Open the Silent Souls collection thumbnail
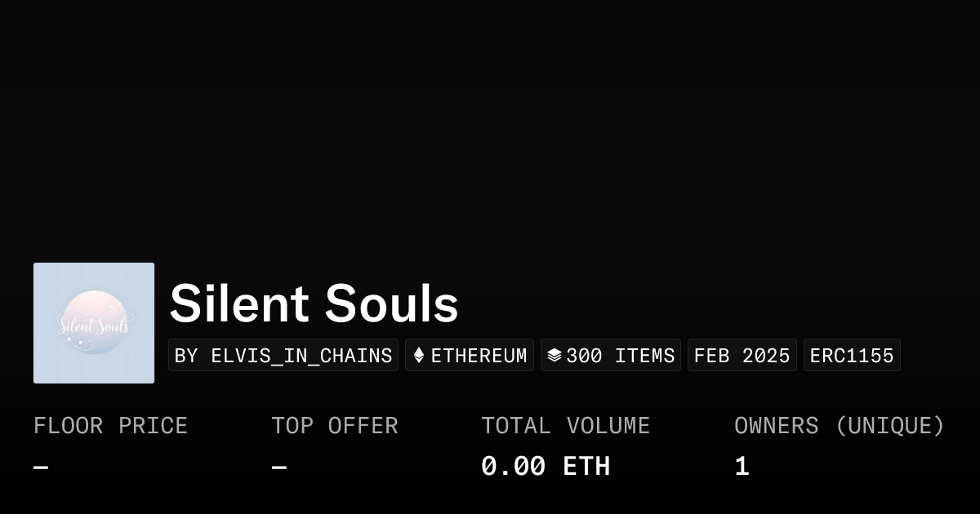This screenshot has height=514, width=980. click(x=94, y=323)
